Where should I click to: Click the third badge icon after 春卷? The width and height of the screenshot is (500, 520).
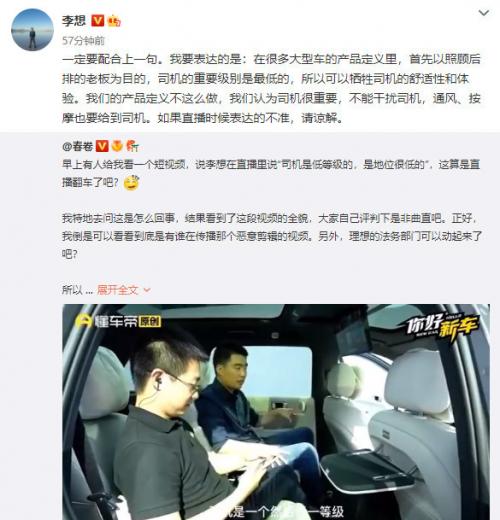click(132, 146)
